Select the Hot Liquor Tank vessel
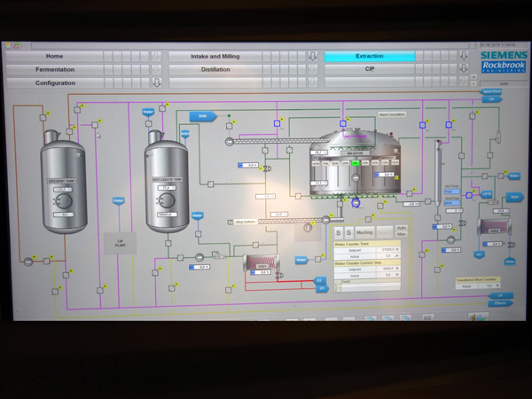This screenshot has height=399, width=532. (167, 177)
